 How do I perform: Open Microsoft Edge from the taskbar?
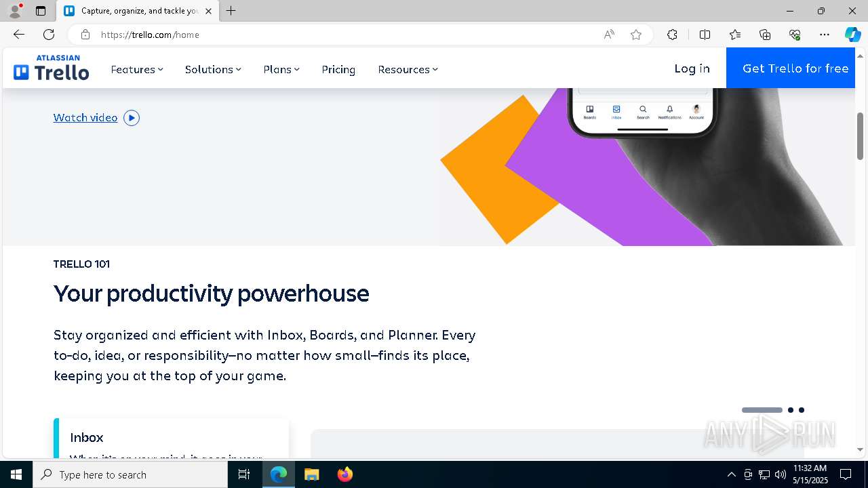pos(279,474)
